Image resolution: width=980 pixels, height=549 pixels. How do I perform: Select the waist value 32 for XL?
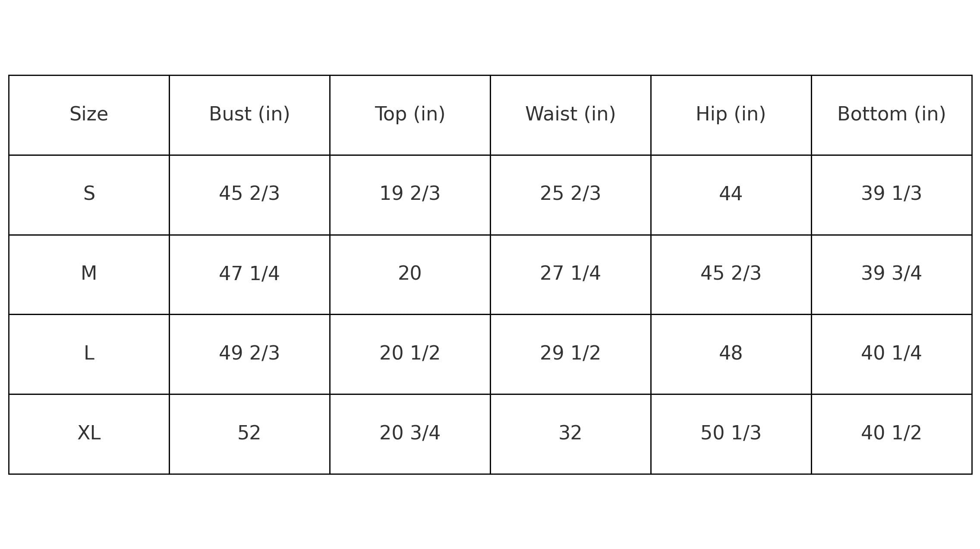[x=570, y=433]
